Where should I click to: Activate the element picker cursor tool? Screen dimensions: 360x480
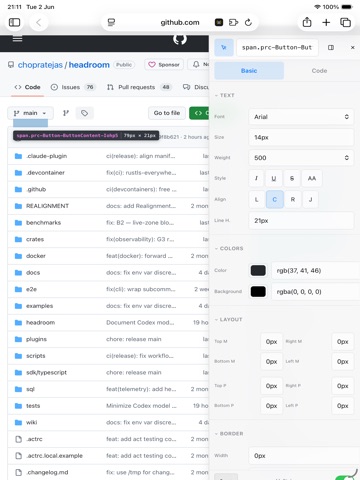[x=224, y=47]
